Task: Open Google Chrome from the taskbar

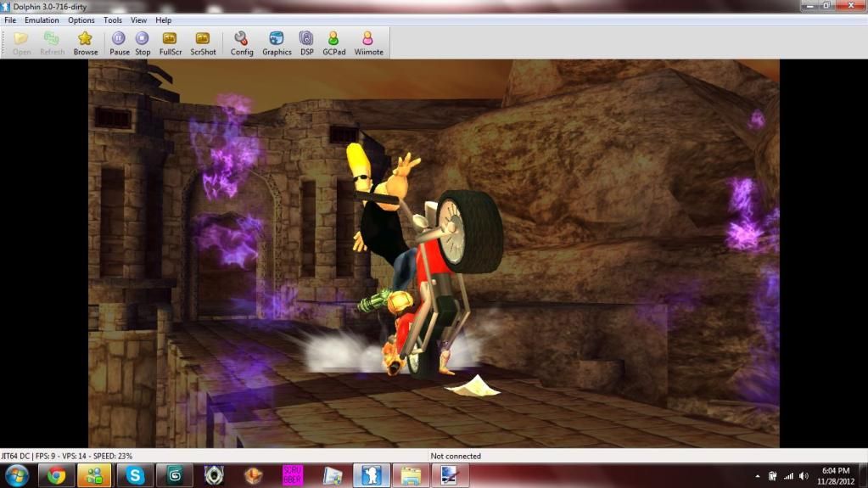Action: coord(56,475)
